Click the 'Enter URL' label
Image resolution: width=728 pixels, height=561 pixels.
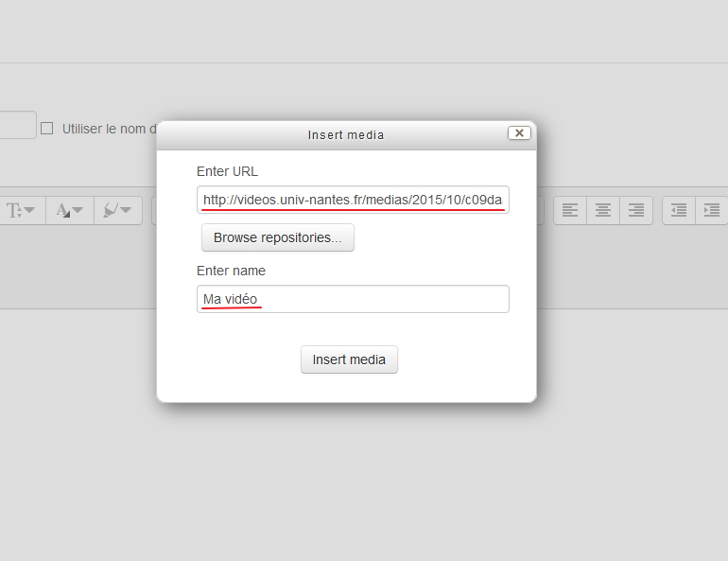[x=227, y=171]
